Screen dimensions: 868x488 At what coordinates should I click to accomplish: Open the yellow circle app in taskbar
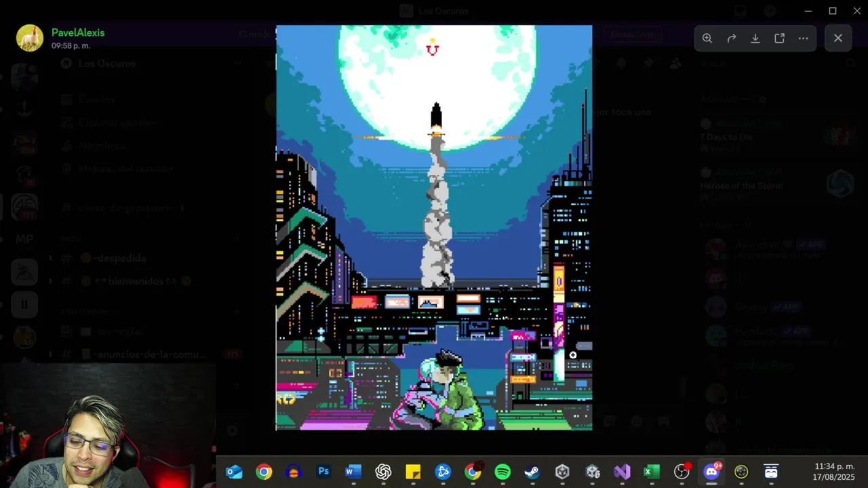741,472
